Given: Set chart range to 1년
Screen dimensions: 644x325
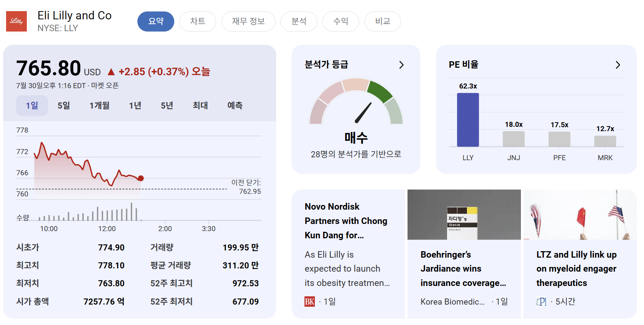Looking at the screenshot, I should coord(135,105).
